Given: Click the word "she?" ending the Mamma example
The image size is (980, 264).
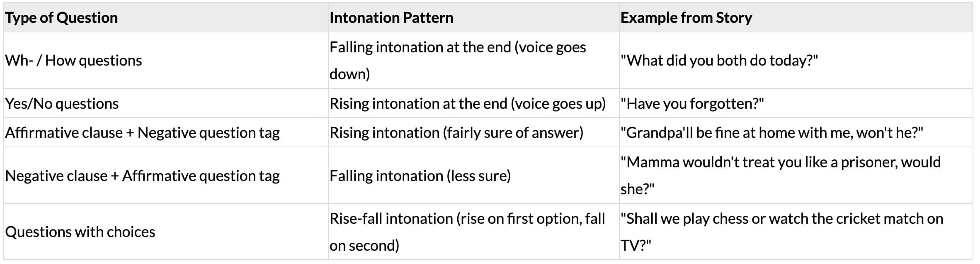Looking at the screenshot, I should 637,189.
